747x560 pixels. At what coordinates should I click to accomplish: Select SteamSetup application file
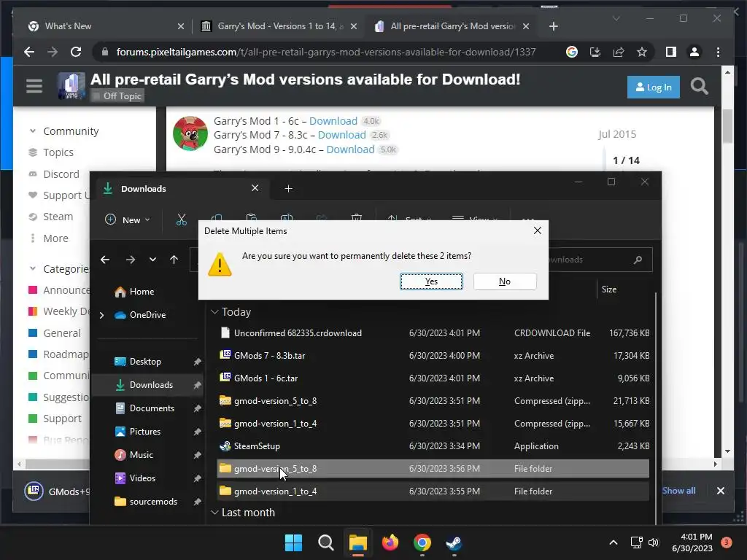433,446
